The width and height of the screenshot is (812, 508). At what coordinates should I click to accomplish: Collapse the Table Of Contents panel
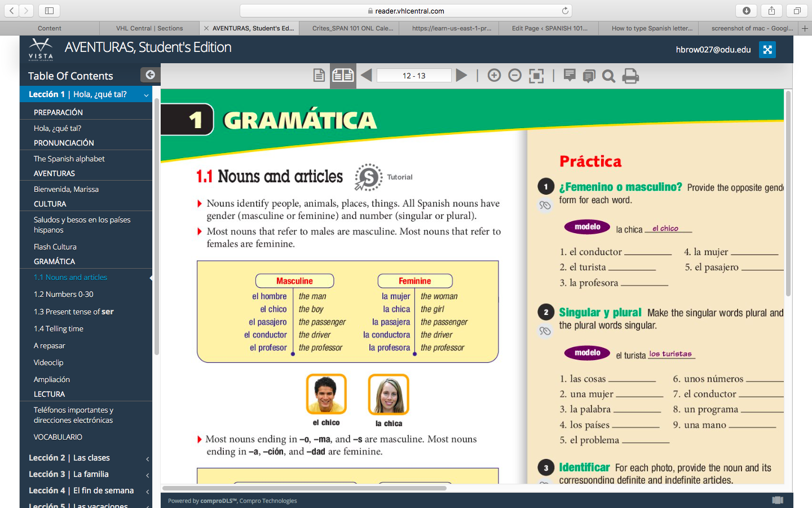[150, 75]
